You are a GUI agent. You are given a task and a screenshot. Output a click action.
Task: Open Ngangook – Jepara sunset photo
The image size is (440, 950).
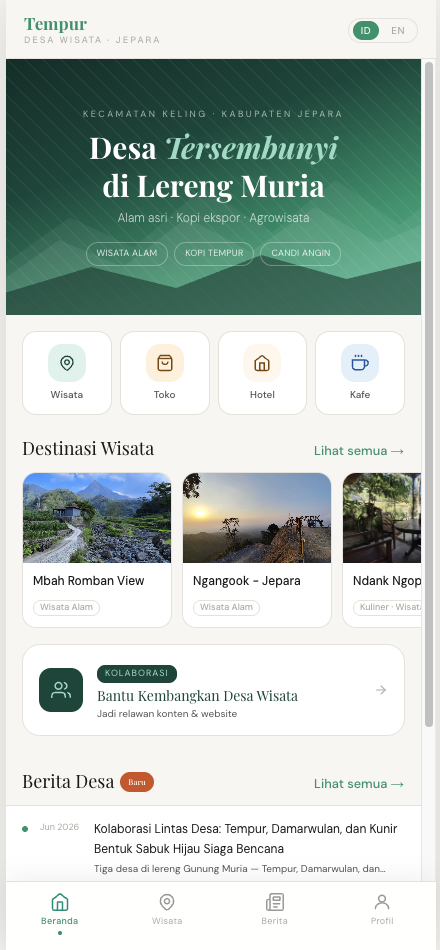(257, 518)
